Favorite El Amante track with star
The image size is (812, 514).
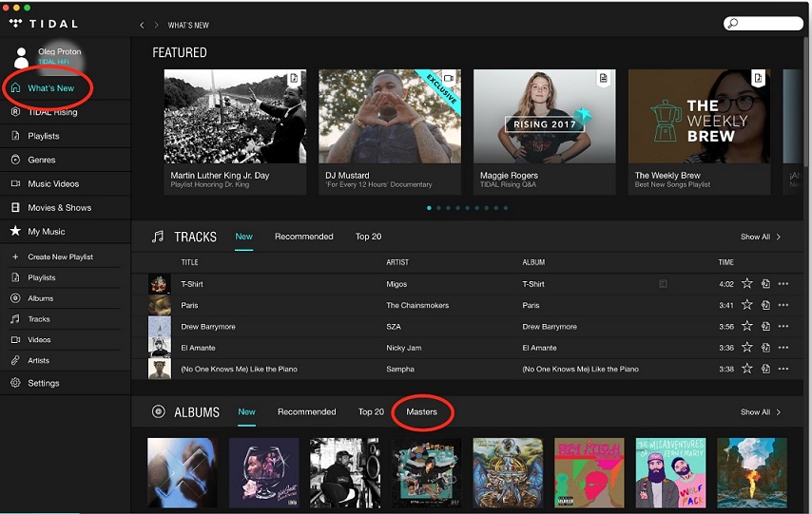point(746,348)
